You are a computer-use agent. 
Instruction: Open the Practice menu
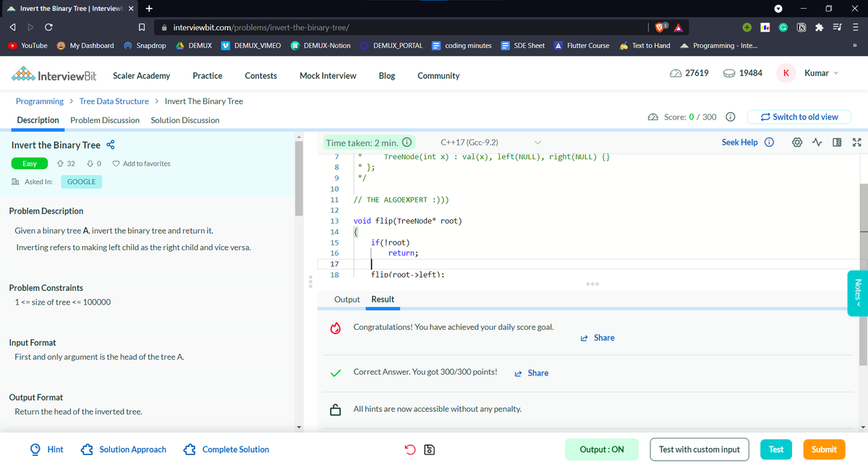tap(208, 76)
